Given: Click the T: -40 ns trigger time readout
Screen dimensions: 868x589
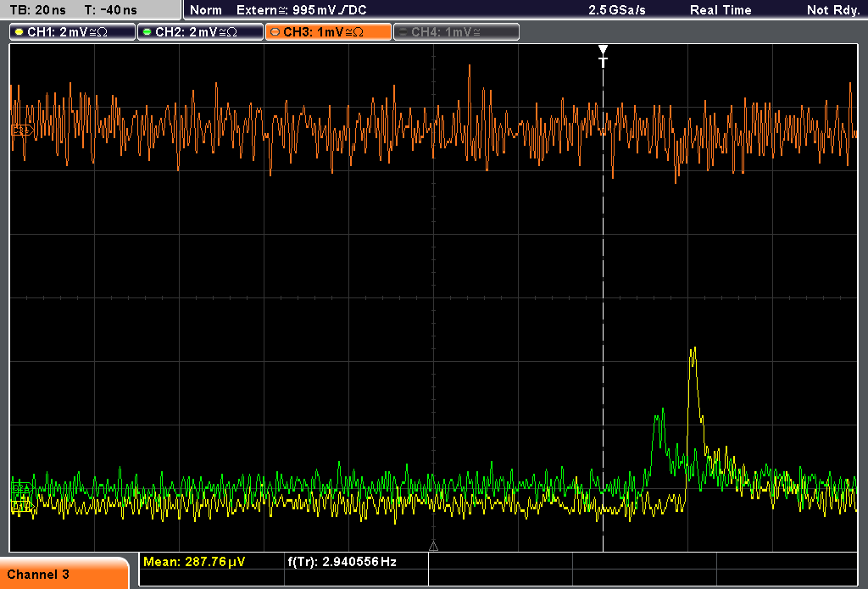Looking at the screenshot, I should (111, 10).
